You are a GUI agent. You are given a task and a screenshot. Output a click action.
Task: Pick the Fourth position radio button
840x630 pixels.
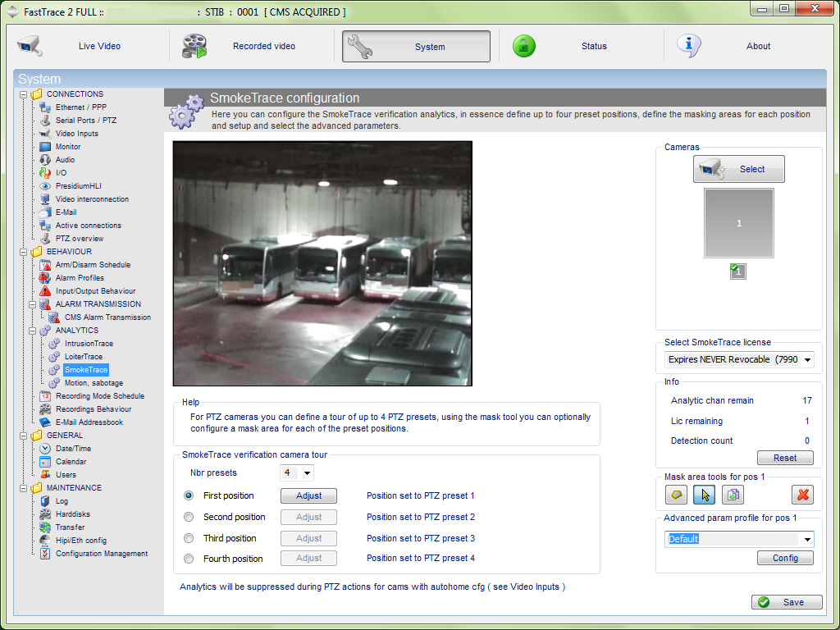click(189, 559)
